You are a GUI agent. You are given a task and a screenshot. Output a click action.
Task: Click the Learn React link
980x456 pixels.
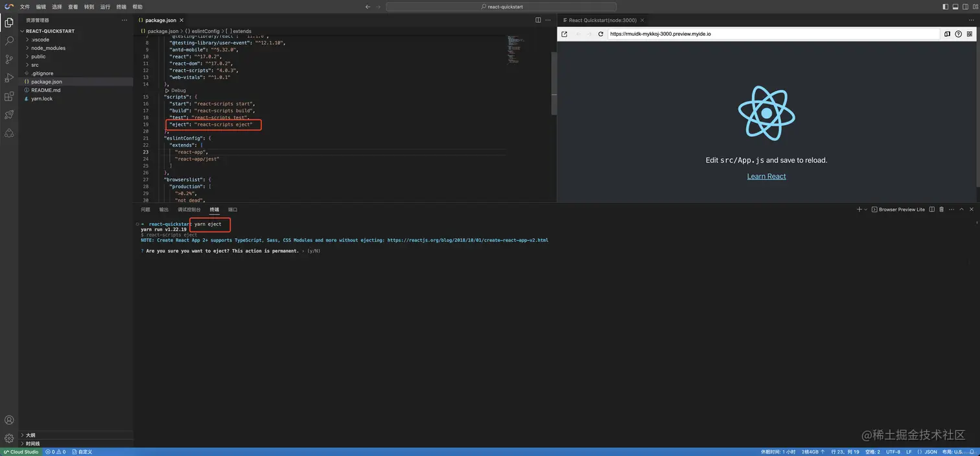(766, 176)
